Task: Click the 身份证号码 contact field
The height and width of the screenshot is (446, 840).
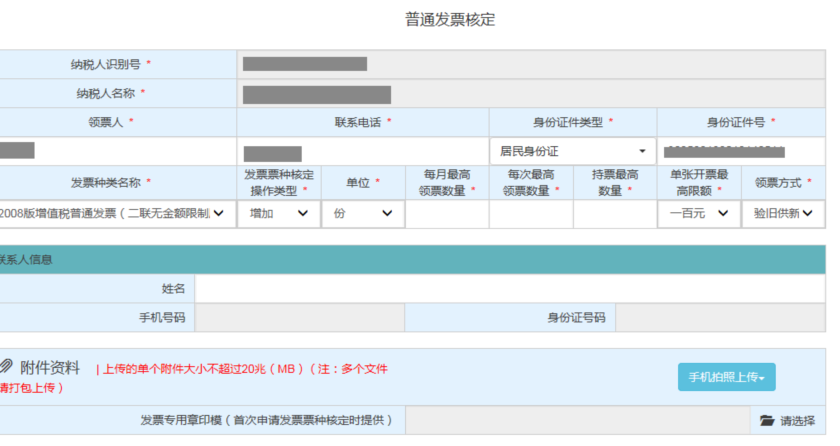Action: pos(720,318)
